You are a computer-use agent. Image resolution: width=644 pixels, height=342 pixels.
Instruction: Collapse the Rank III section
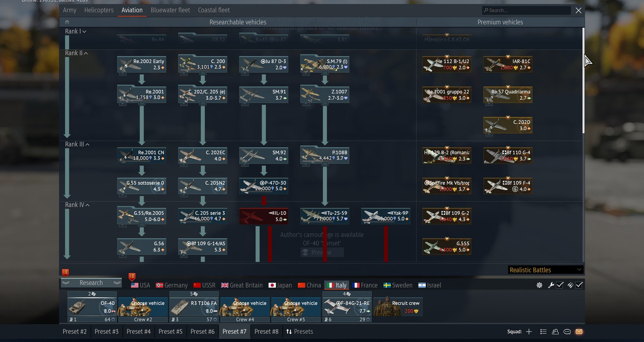[x=77, y=144]
